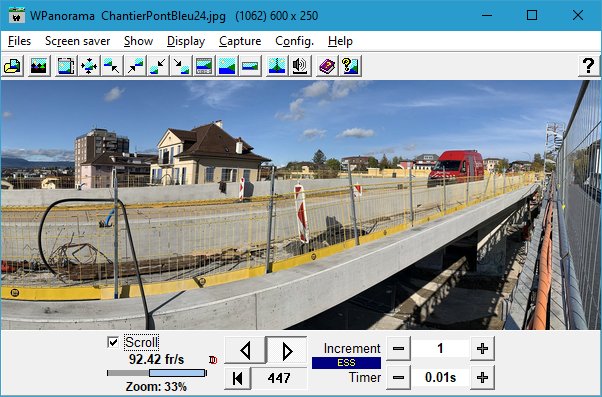Open the Screen saver menu

(x=78, y=41)
